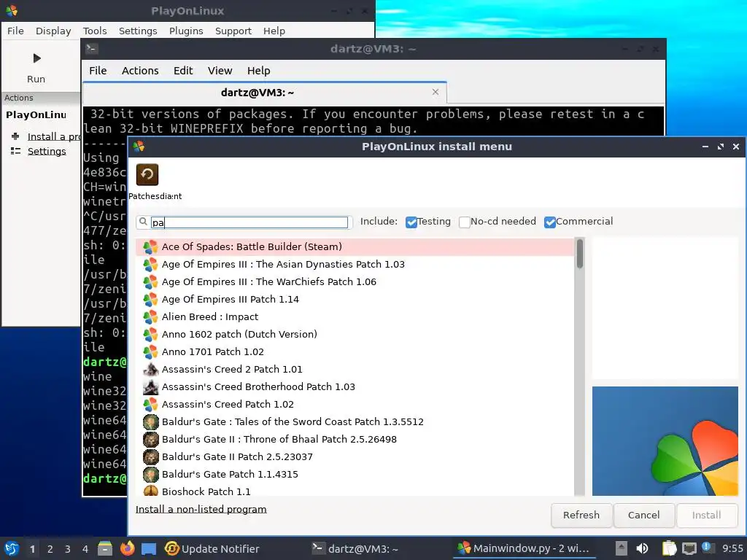This screenshot has width=747, height=560.
Task: Click the icon of Assassin's Creed 2 Patch 1.01
Action: tap(150, 369)
